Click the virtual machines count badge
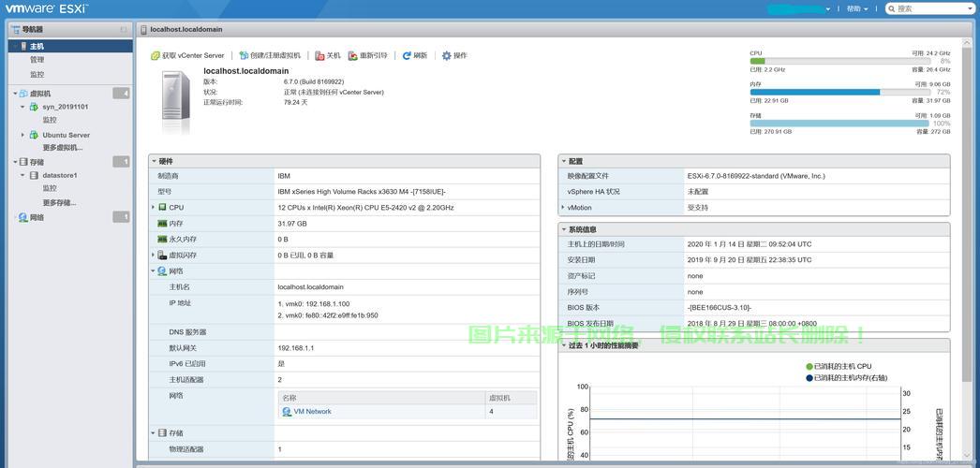The image size is (980, 468). [121, 93]
